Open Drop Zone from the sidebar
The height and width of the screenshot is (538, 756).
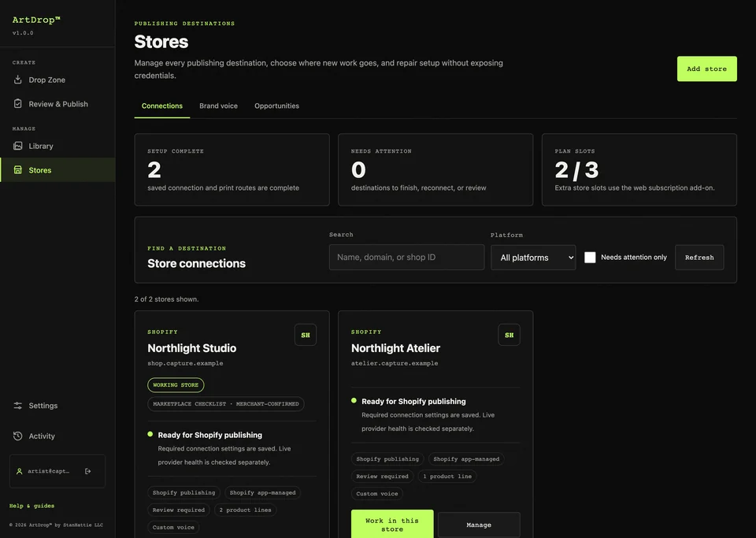click(57, 80)
